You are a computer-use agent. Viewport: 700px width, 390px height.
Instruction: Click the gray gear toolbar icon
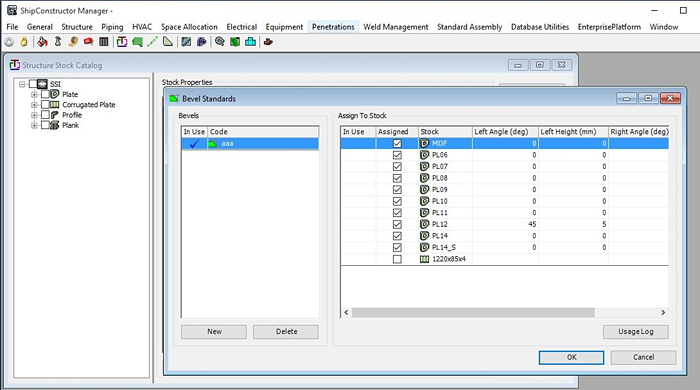(9, 42)
